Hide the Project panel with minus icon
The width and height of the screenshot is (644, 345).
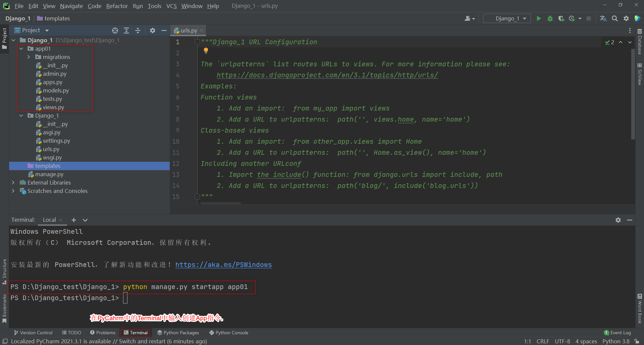click(164, 30)
